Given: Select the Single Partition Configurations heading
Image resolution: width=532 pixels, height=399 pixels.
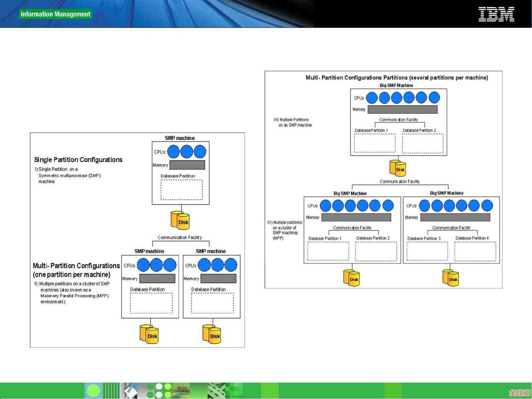Looking at the screenshot, I should point(78,160).
